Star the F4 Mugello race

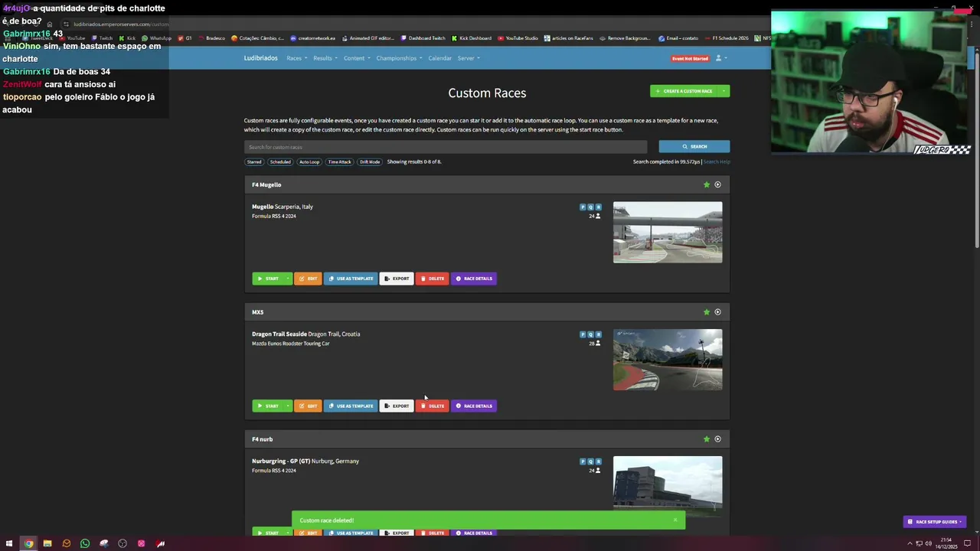[707, 184]
